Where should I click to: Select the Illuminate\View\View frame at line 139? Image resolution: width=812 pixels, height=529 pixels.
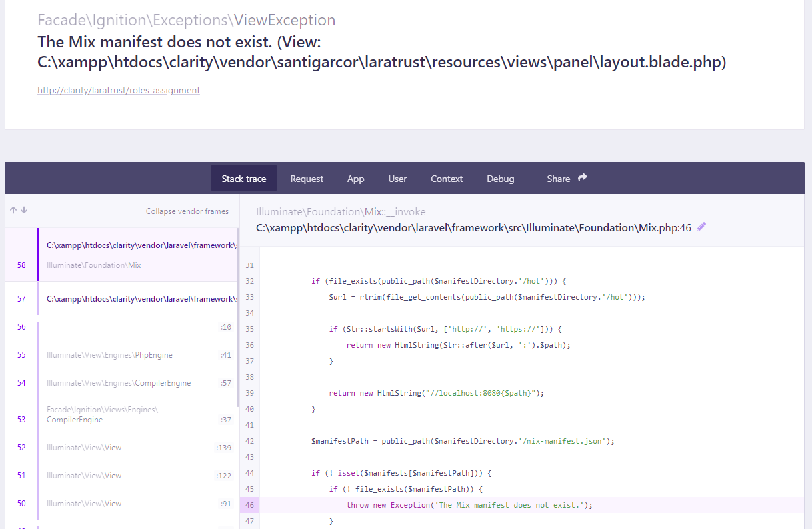[120, 447]
